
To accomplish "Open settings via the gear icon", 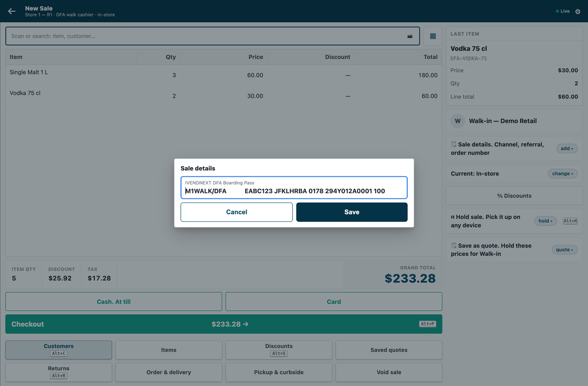I will [x=578, y=11].
